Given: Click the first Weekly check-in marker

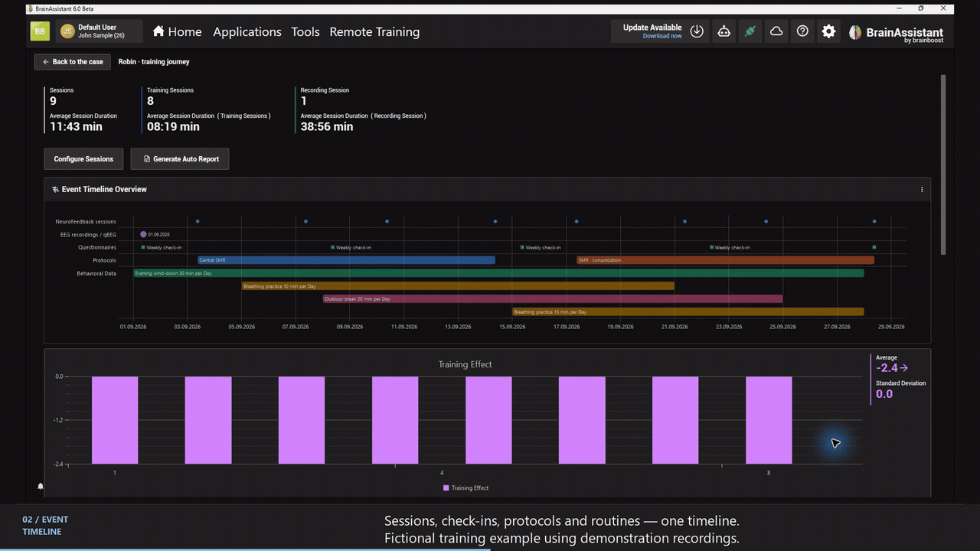Looking at the screenshot, I should (x=143, y=247).
